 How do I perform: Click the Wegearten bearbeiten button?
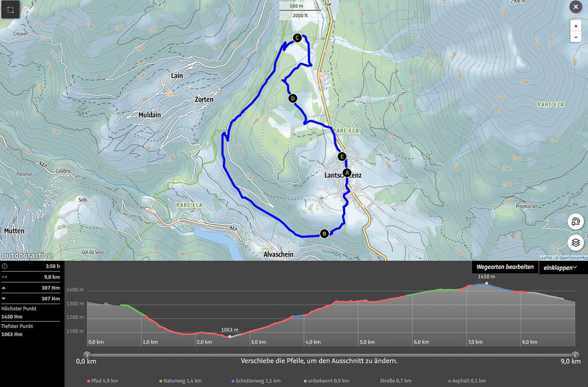[x=505, y=267]
